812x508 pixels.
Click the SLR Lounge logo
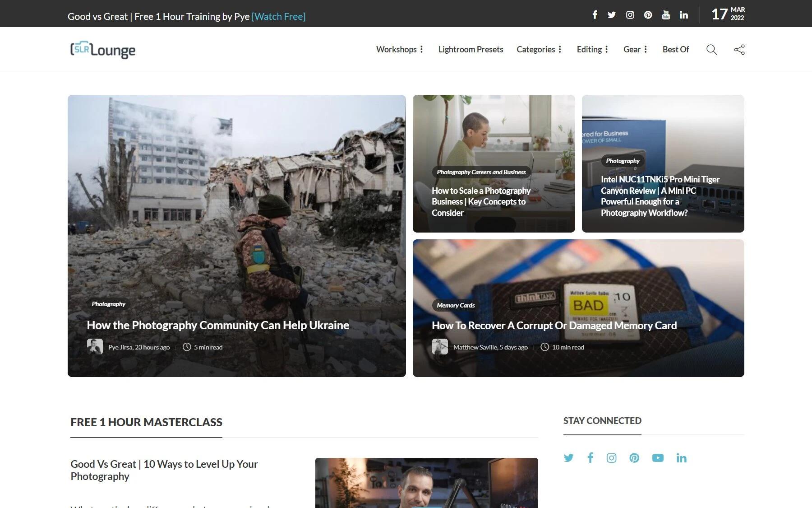pos(103,50)
